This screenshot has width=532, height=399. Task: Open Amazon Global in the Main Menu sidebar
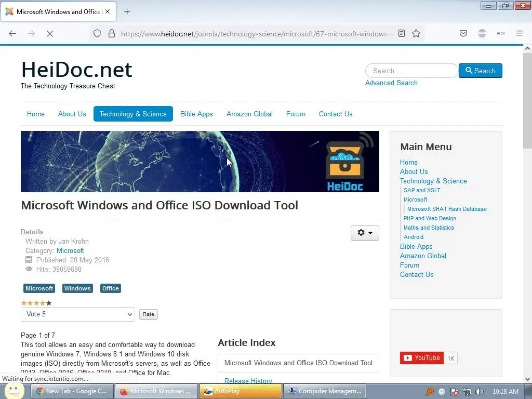(423, 256)
